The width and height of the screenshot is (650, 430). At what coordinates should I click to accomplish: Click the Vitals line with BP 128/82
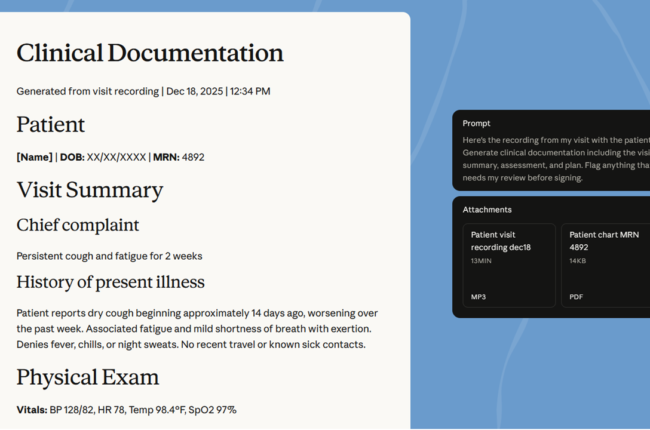[126, 410]
